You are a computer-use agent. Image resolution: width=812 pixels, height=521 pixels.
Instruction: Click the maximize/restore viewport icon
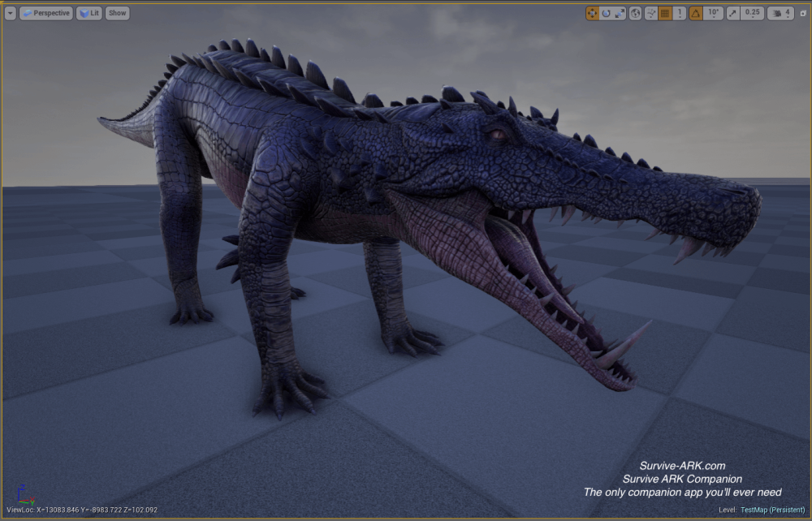pyautogui.click(x=803, y=14)
